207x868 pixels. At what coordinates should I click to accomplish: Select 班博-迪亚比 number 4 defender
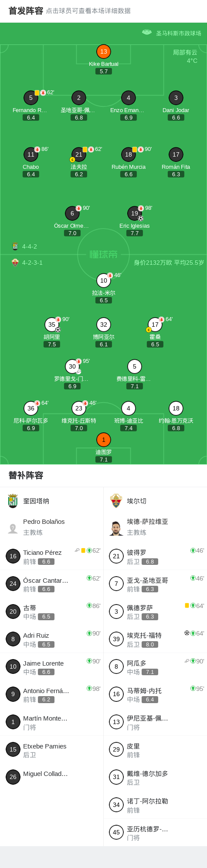[x=128, y=408]
